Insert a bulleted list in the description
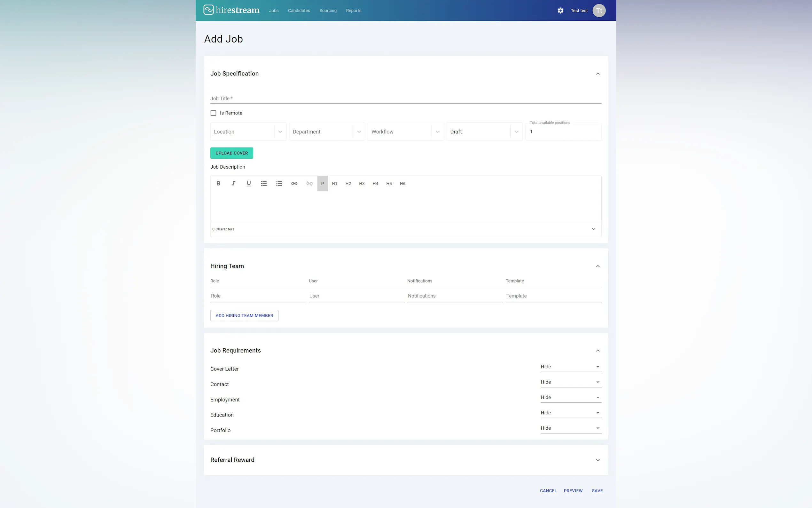 click(264, 183)
